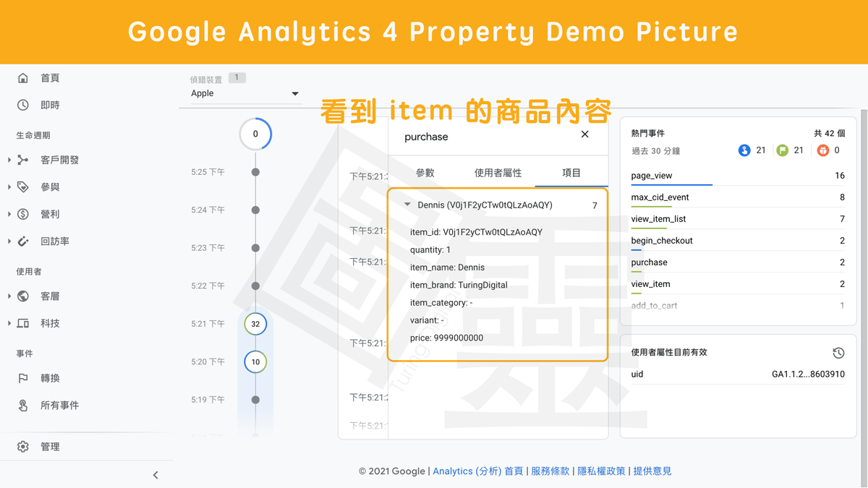
Task: Open the 即時 realtime clock icon
Action: (23, 106)
